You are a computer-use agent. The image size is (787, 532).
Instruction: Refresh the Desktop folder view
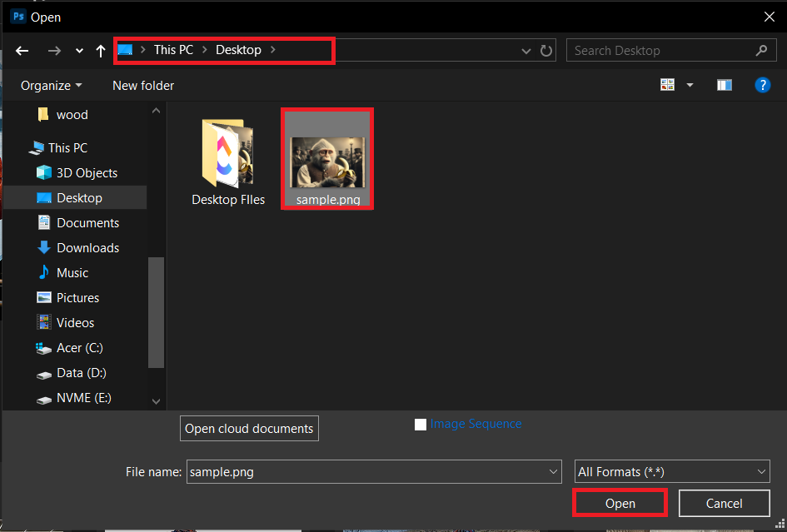point(546,51)
